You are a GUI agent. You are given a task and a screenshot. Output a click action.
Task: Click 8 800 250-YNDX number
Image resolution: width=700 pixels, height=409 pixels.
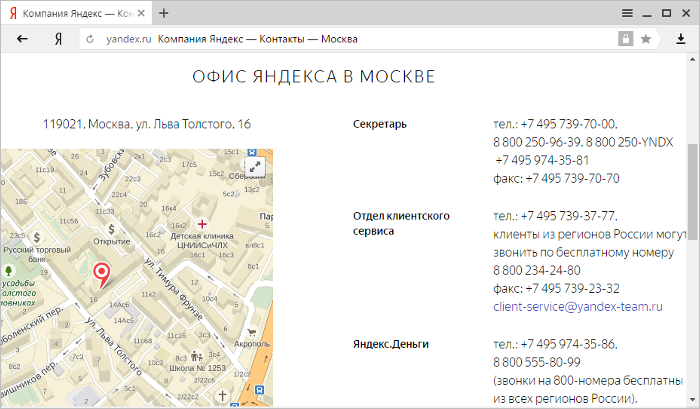pos(629,142)
